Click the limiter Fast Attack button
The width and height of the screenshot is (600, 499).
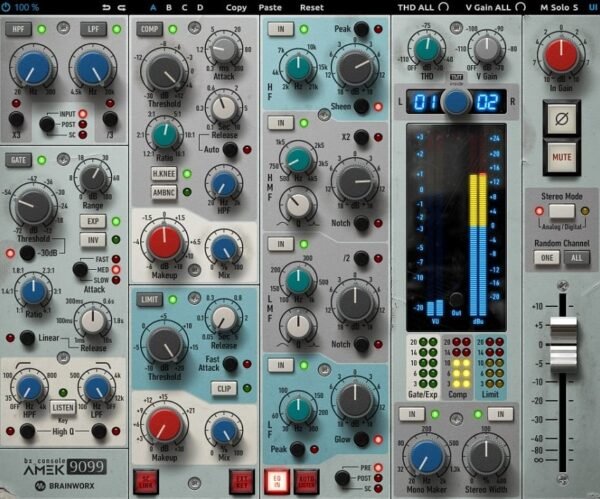(x=230, y=364)
